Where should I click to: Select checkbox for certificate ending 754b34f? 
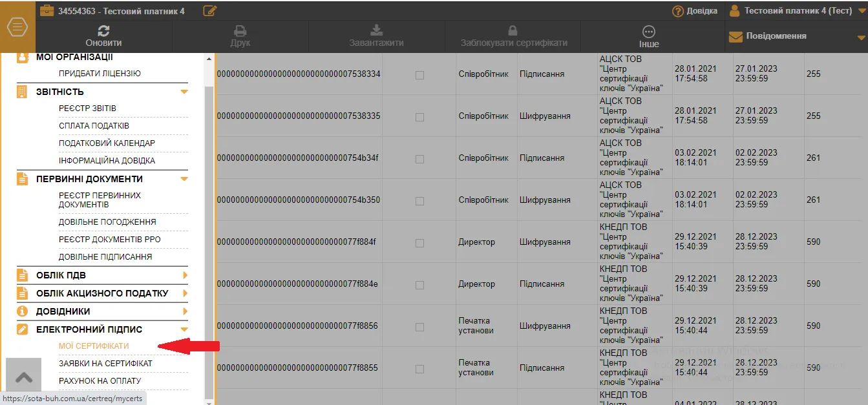point(419,159)
